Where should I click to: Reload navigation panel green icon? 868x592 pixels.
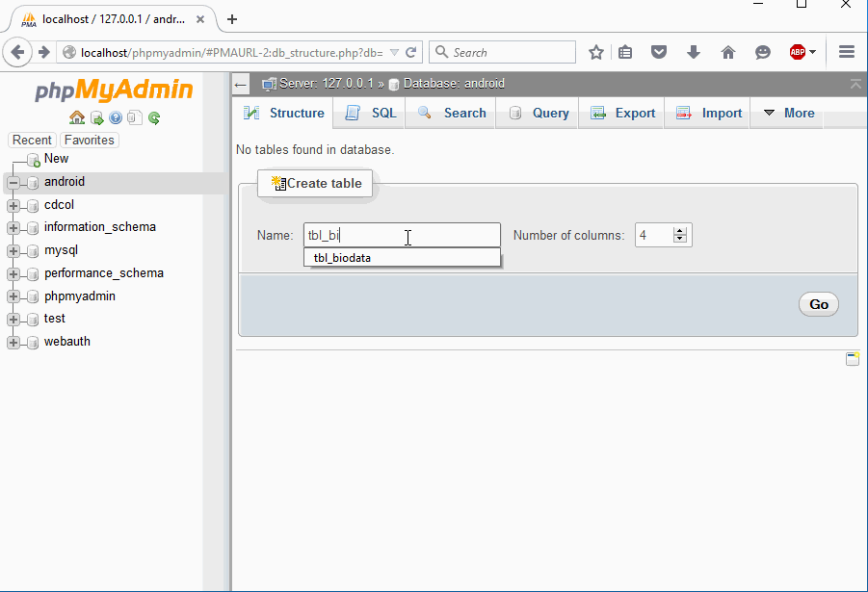pyautogui.click(x=154, y=117)
